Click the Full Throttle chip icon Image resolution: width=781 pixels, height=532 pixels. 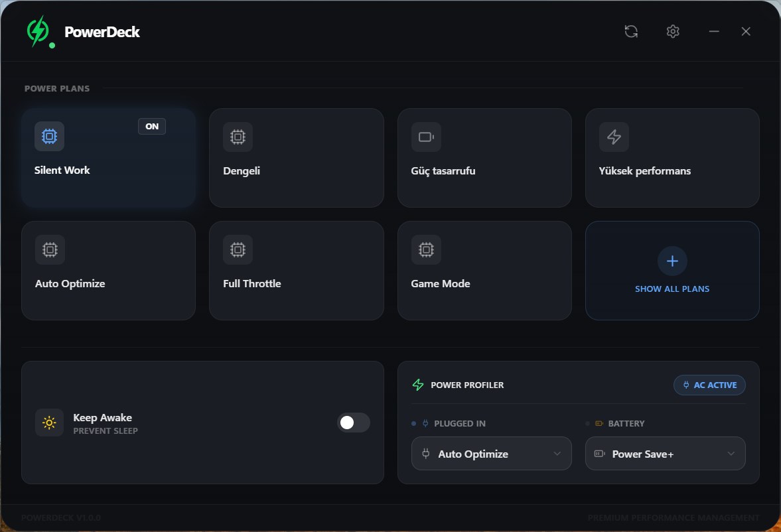(238, 249)
